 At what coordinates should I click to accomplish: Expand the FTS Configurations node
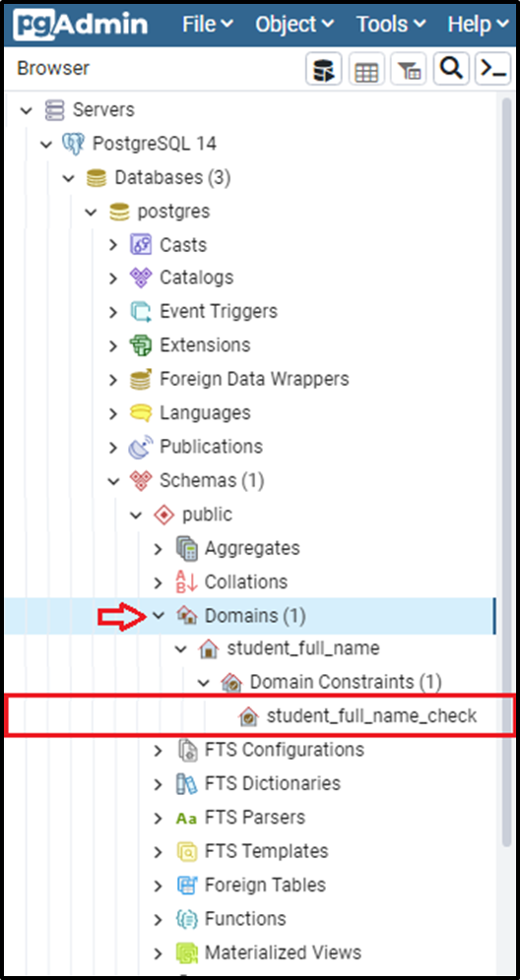pyautogui.click(x=159, y=750)
